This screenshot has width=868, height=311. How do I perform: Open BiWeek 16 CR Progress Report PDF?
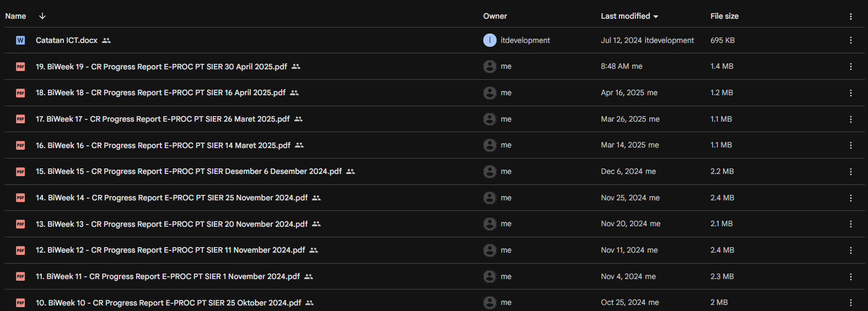pos(163,145)
